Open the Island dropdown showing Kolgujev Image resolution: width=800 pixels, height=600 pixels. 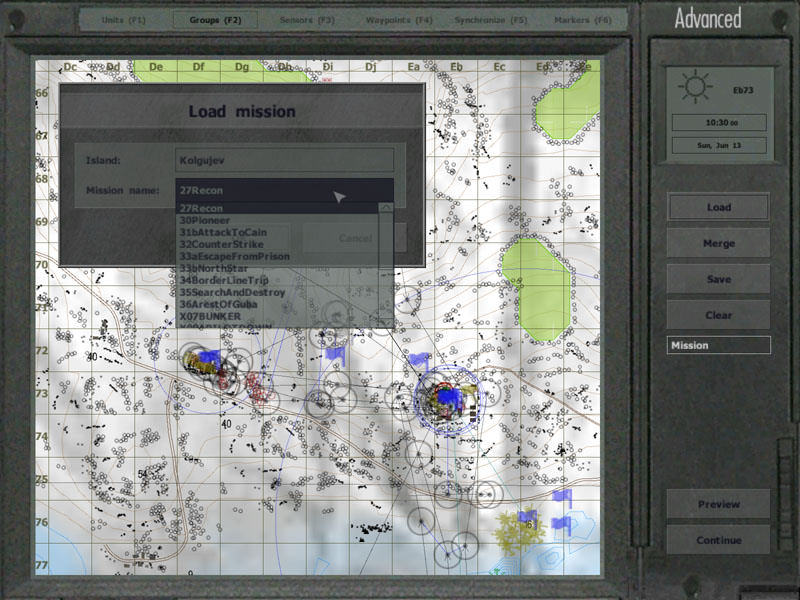coord(284,160)
